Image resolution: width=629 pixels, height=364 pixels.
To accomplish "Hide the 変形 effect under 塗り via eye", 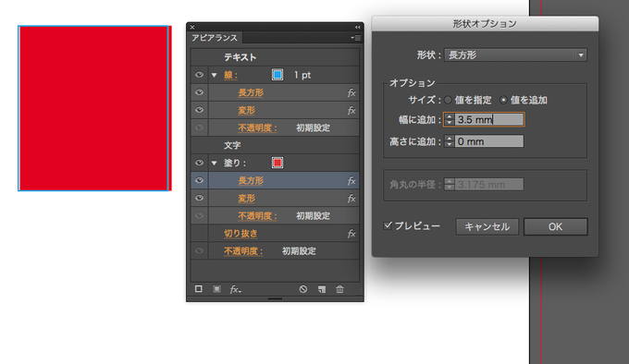I will [x=200, y=198].
